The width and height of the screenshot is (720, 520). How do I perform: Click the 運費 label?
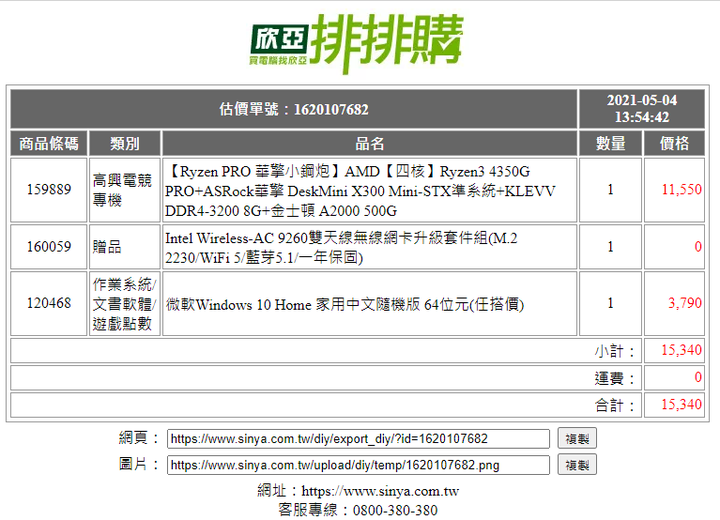click(x=614, y=379)
